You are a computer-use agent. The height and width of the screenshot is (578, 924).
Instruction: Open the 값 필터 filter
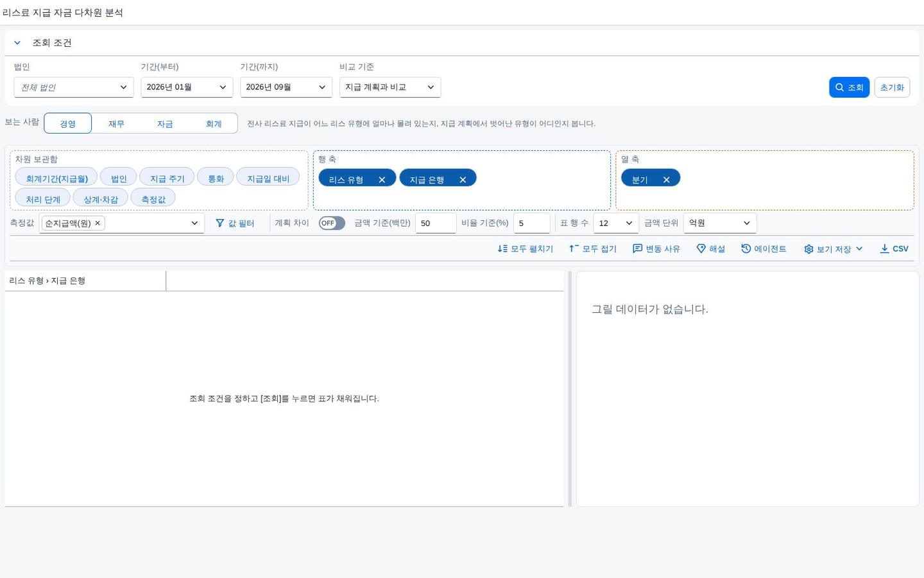point(235,223)
